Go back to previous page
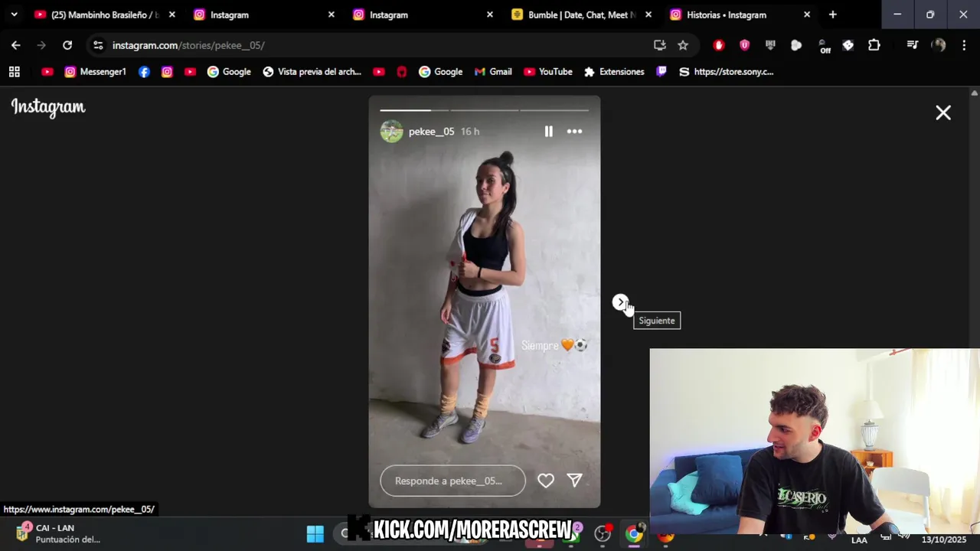 coord(15,45)
